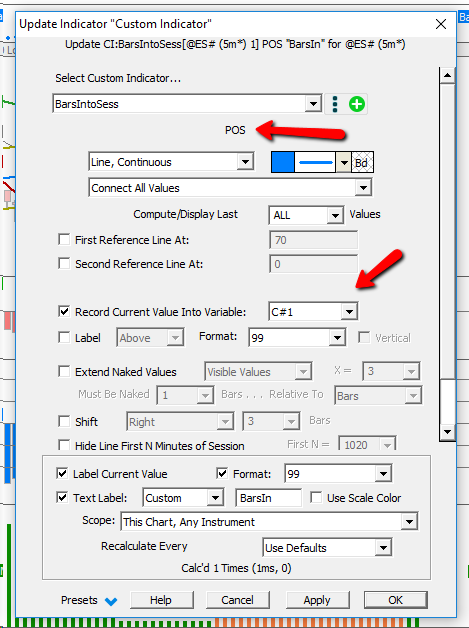Close the Update Indicator dialog
This screenshot has height=628, width=469.
[x=441, y=24]
